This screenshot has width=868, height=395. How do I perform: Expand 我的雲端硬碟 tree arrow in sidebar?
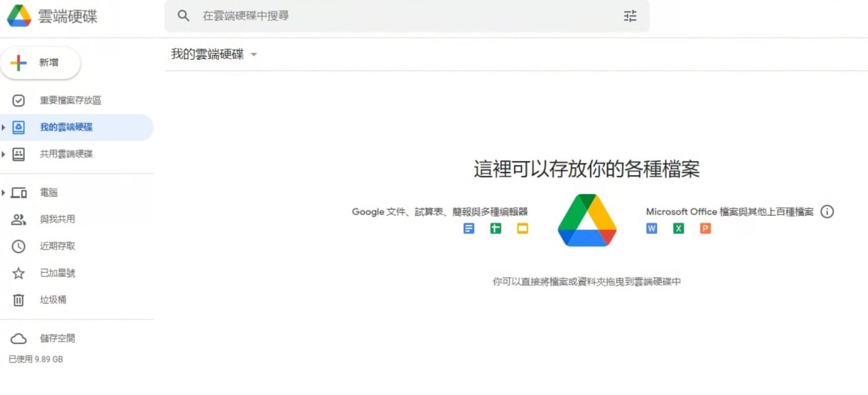(3, 127)
